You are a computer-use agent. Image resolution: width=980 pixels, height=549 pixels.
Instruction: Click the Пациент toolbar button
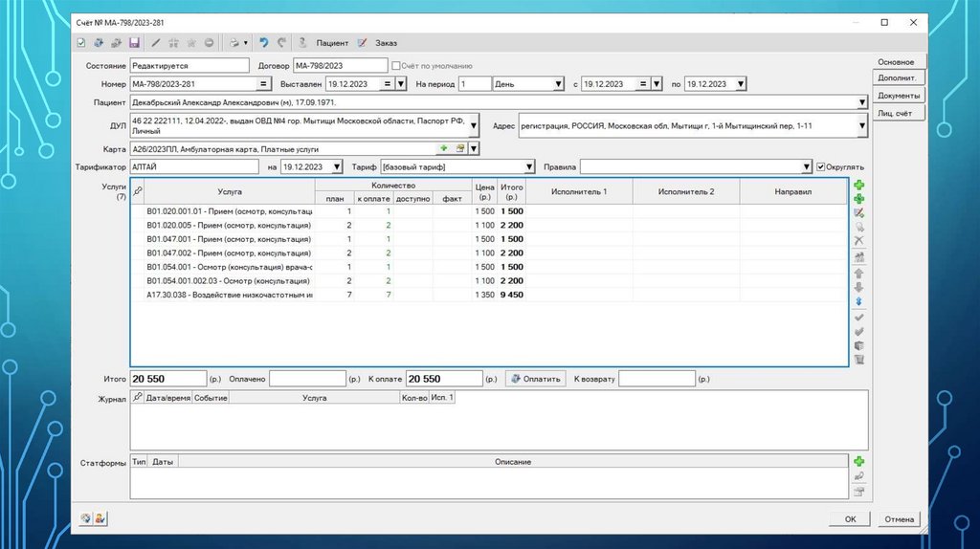[323, 43]
